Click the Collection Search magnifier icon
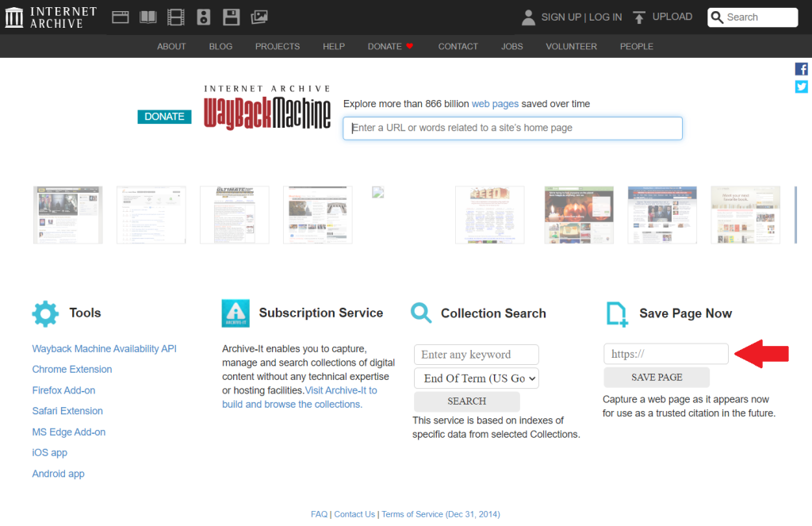 [421, 313]
